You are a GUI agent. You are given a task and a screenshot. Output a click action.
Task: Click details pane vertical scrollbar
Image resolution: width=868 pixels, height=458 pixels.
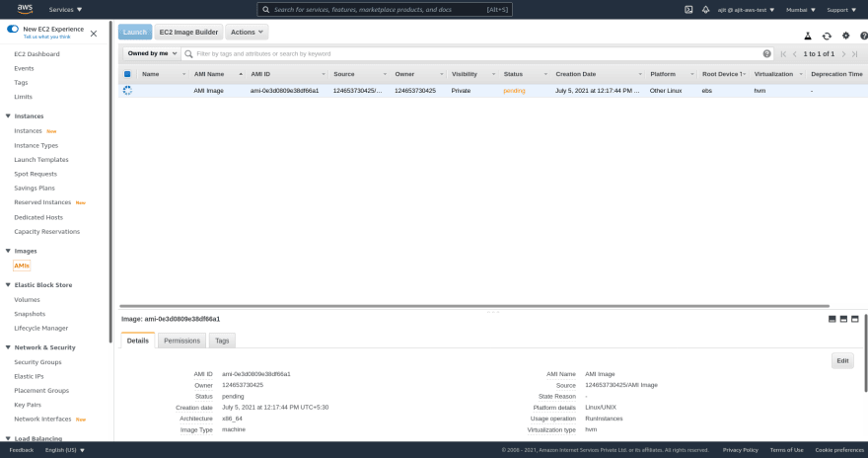[866, 353]
